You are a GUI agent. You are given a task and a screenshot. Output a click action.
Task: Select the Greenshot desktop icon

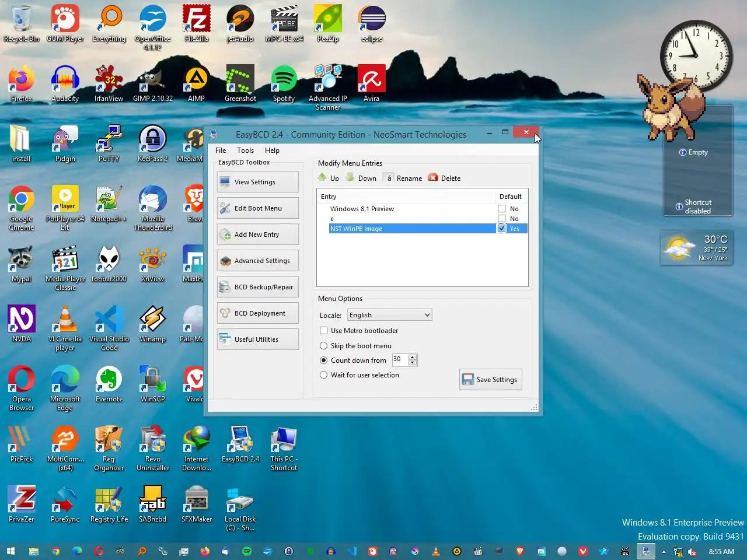click(240, 84)
